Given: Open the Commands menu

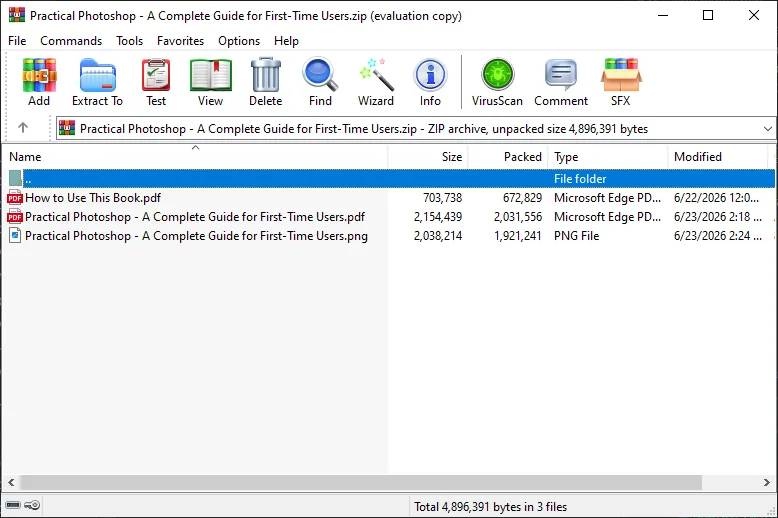Looking at the screenshot, I should [x=71, y=41].
